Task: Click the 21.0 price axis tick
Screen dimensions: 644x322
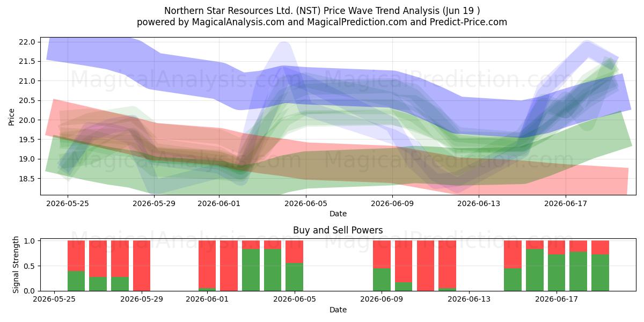Action: [28, 81]
